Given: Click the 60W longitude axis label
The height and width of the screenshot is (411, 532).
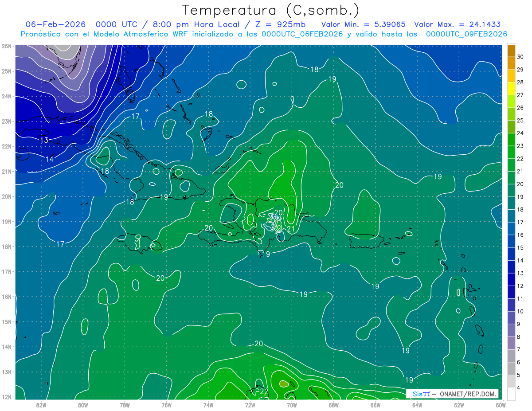Looking at the screenshot, I should (501, 405).
